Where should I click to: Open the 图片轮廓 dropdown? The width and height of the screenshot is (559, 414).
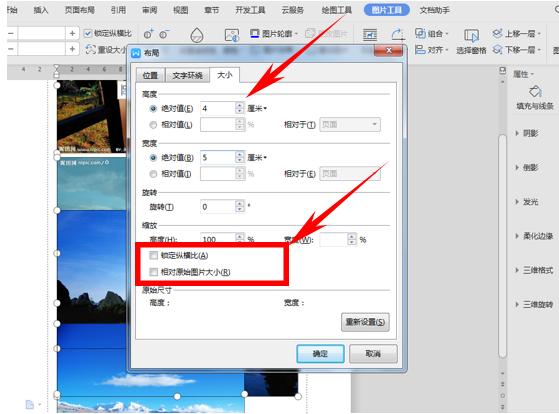275,34
